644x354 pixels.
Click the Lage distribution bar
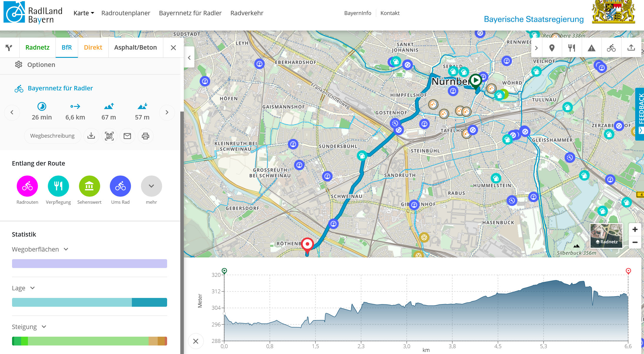point(89,302)
